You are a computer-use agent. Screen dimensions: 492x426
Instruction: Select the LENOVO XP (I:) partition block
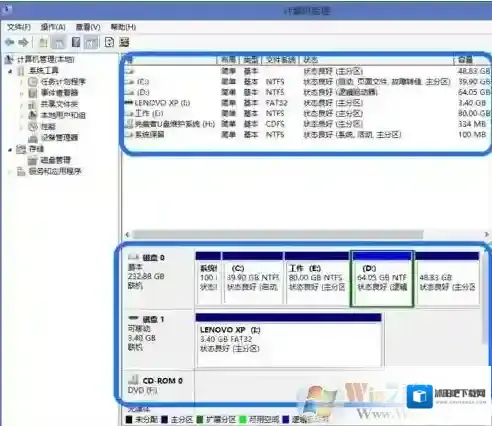click(x=289, y=340)
